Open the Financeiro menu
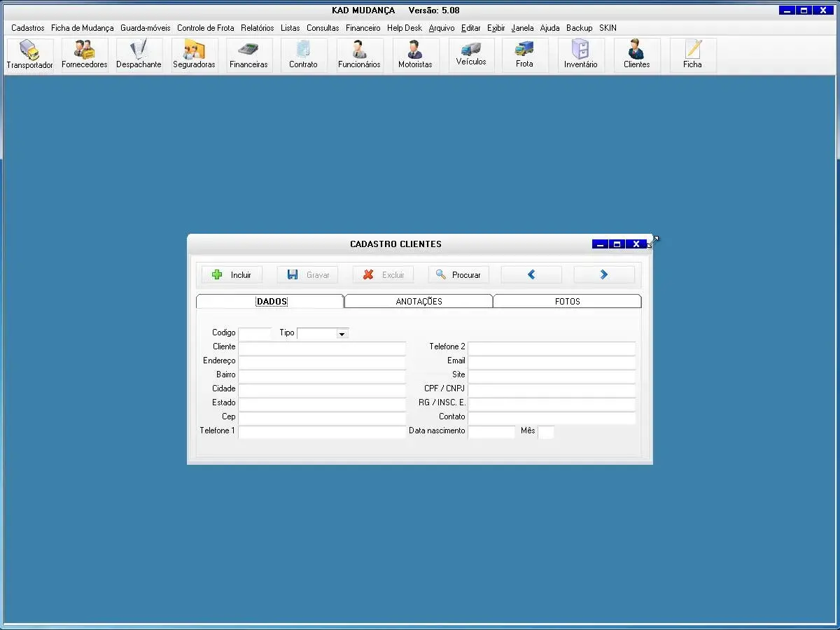 [363, 28]
